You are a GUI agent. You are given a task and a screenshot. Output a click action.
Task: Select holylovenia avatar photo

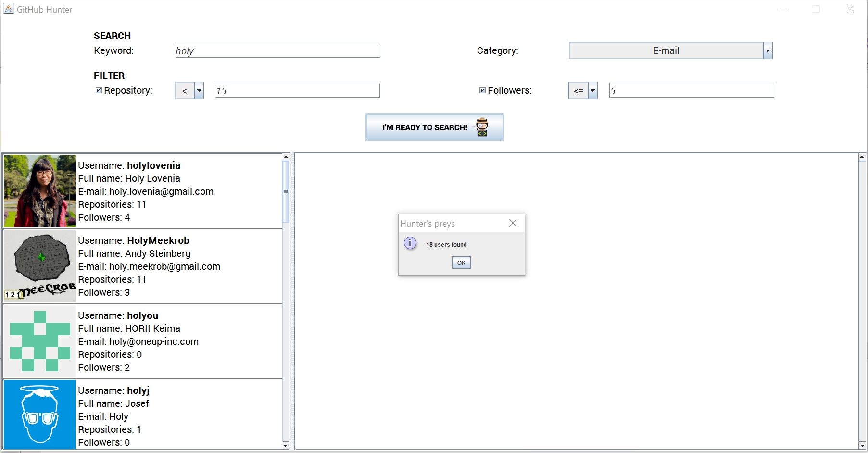coord(40,191)
